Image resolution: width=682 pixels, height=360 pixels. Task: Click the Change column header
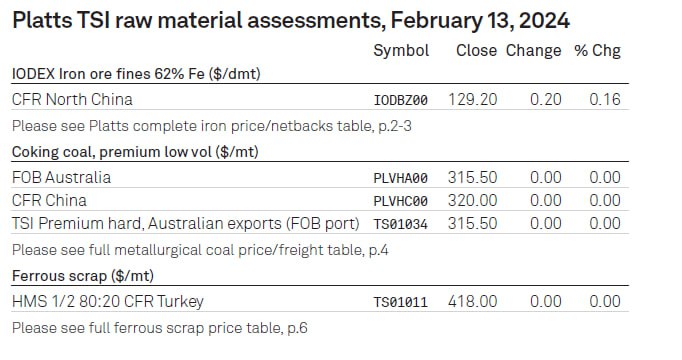tap(533, 51)
